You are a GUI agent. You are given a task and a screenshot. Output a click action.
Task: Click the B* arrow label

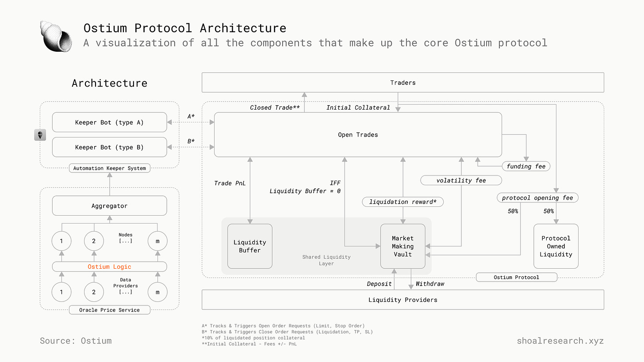191,141
